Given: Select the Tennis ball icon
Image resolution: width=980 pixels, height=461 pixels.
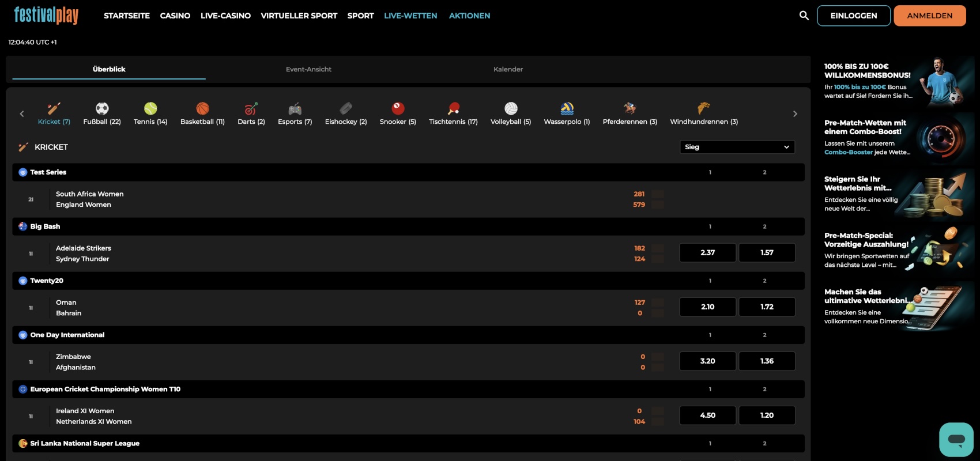Looking at the screenshot, I should pos(150,109).
